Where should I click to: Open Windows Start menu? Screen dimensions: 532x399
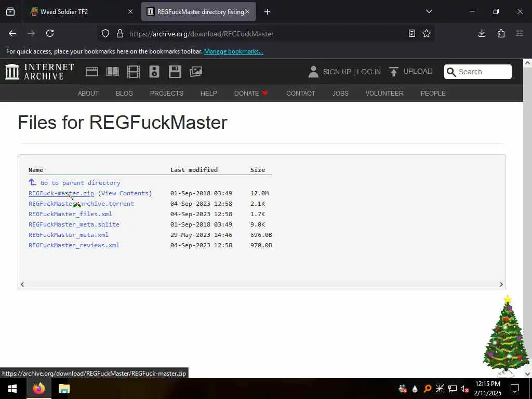13,389
